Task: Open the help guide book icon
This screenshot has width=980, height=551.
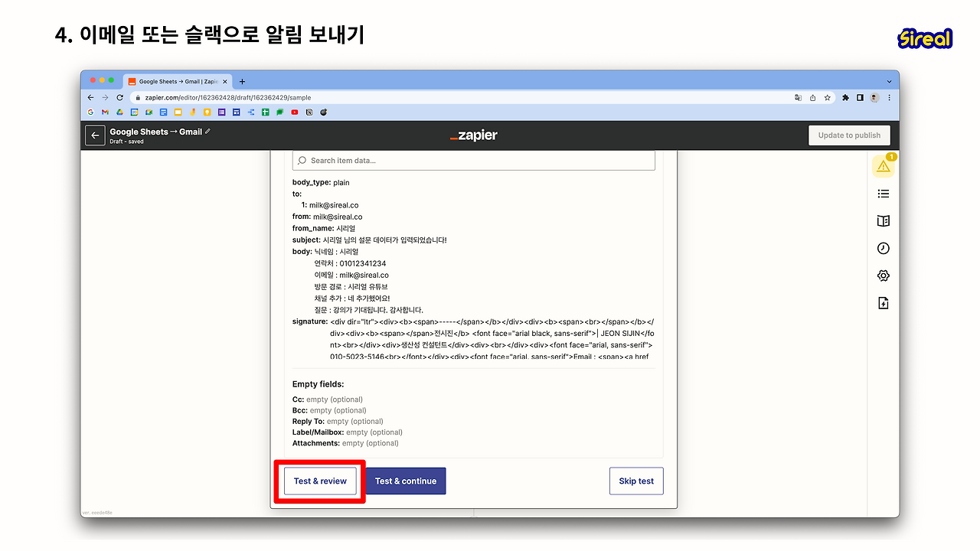Action: tap(884, 221)
